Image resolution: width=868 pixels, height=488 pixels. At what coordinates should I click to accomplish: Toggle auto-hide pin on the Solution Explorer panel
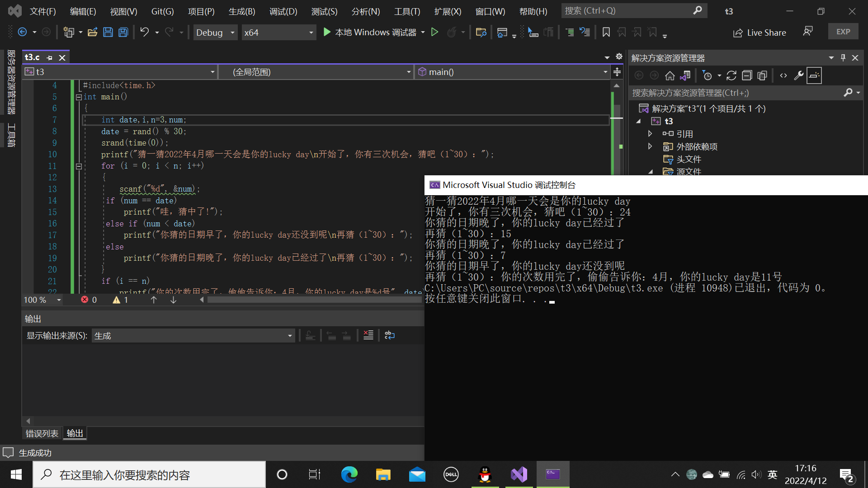(843, 58)
